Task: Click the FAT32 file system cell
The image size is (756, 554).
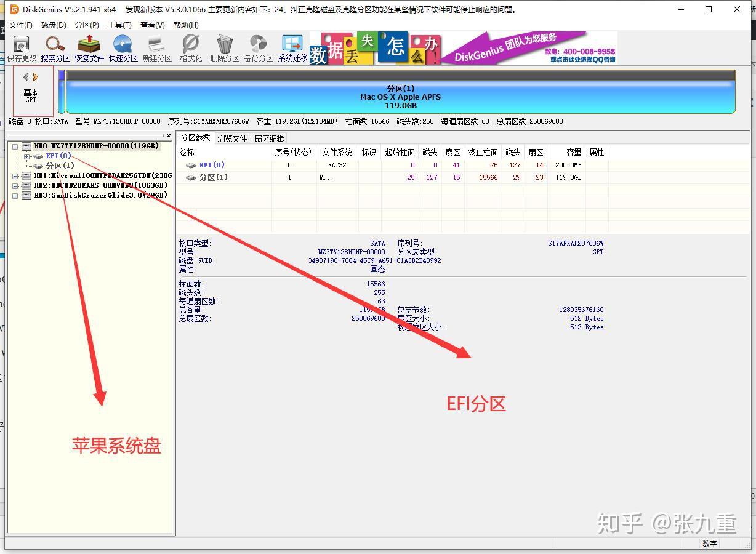Action: [337, 165]
